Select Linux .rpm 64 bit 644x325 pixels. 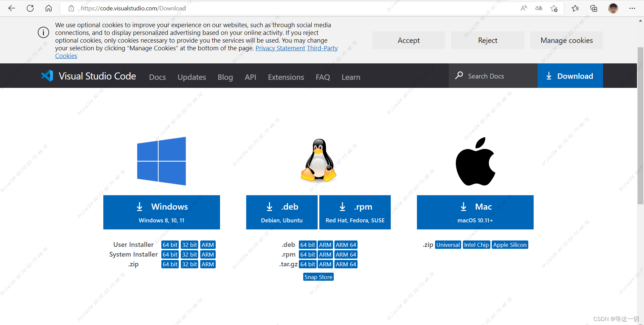(308, 255)
